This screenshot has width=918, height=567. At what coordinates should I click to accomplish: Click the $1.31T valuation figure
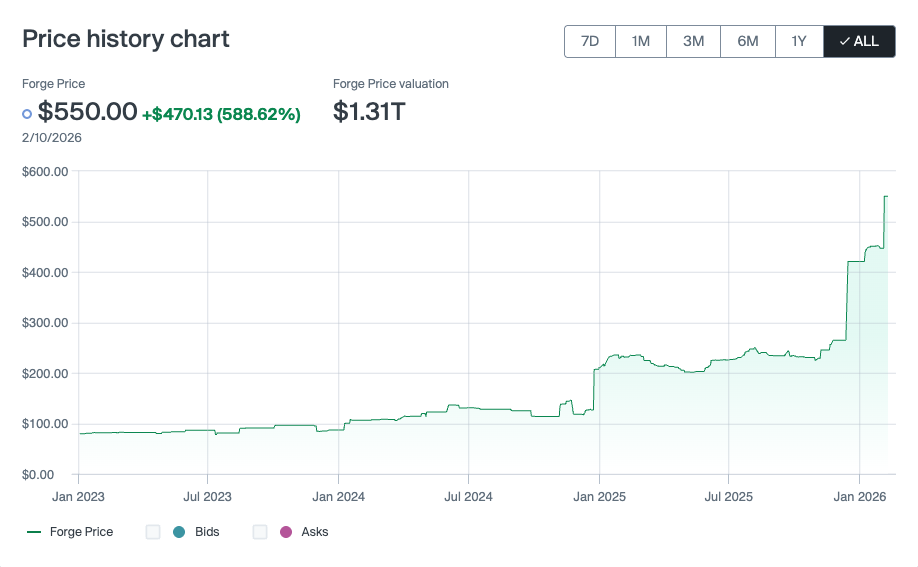click(x=369, y=112)
